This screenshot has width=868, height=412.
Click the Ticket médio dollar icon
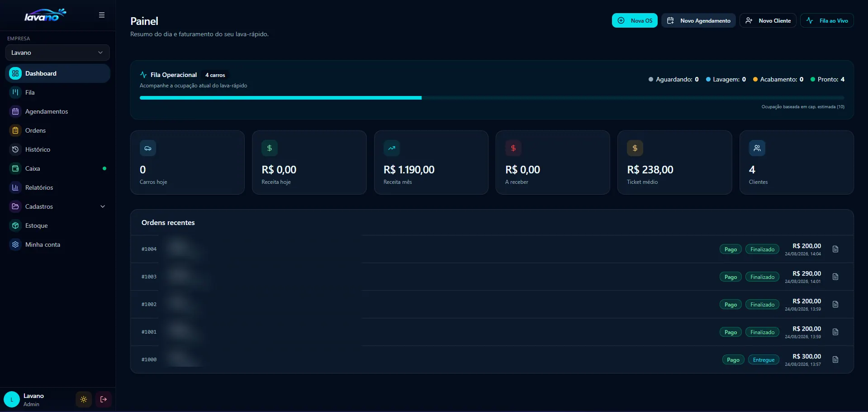click(x=635, y=148)
